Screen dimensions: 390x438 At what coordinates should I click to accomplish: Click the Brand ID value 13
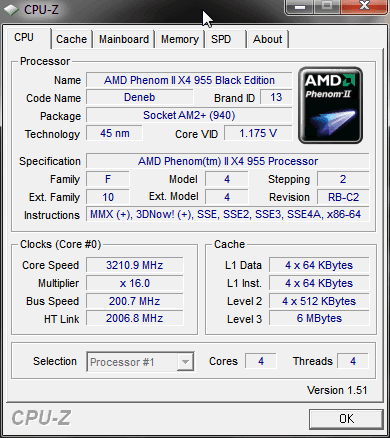[276, 97]
